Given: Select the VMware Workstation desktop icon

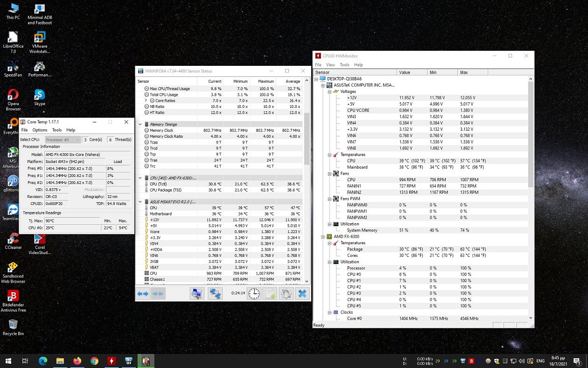Looking at the screenshot, I should pyautogui.click(x=40, y=42).
